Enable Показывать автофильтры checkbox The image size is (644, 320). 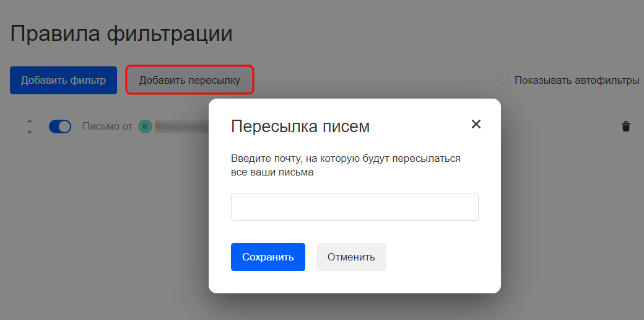pyautogui.click(x=503, y=79)
